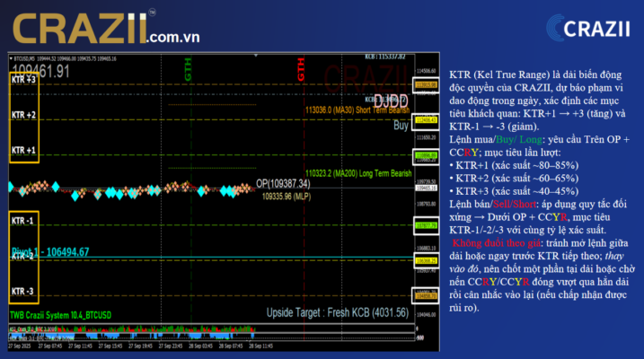Image resolution: width=644 pixels, height=359 pixels.
Task: Click the 27 Sep 2025 time axis label
Action: pyautogui.click(x=20, y=346)
